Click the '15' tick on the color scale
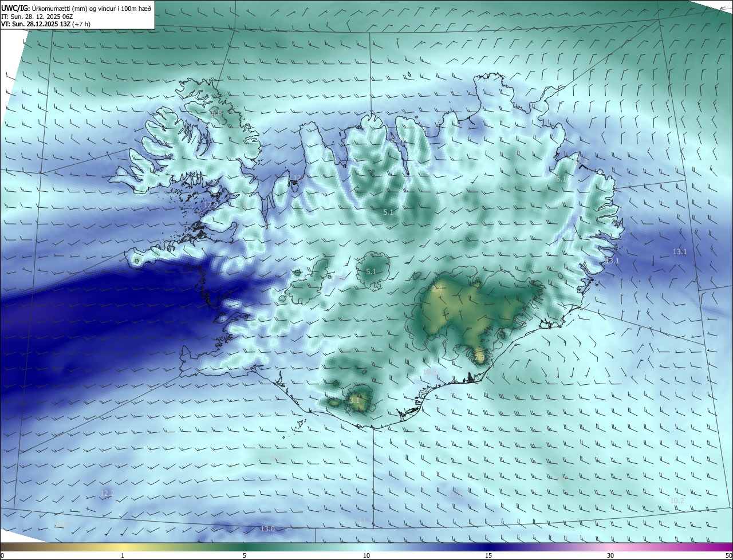 (488, 555)
